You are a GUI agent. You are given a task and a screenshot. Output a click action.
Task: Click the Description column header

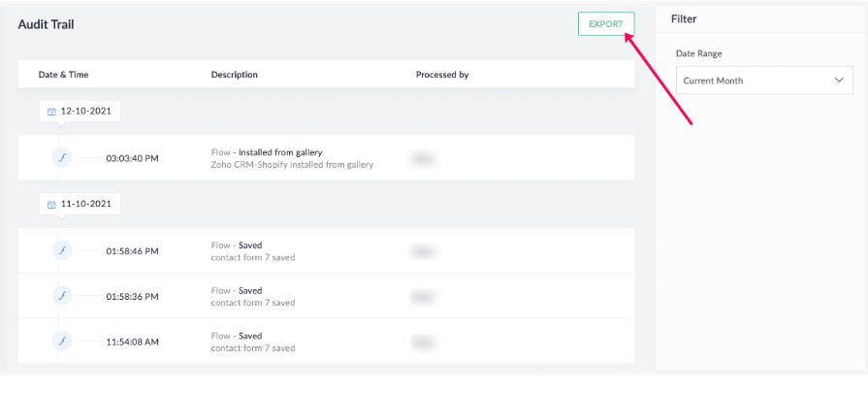point(235,75)
